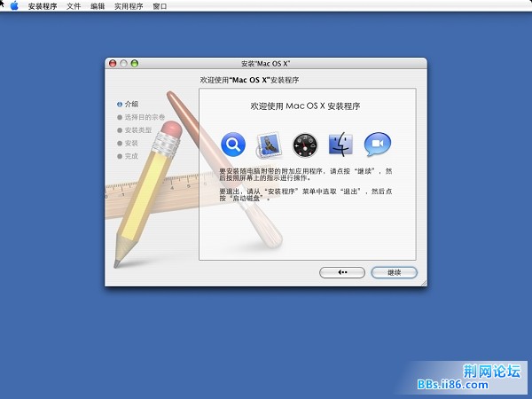This screenshot has width=532, height=399.
Task: Open the 安装程序 menu
Action: (x=43, y=6)
